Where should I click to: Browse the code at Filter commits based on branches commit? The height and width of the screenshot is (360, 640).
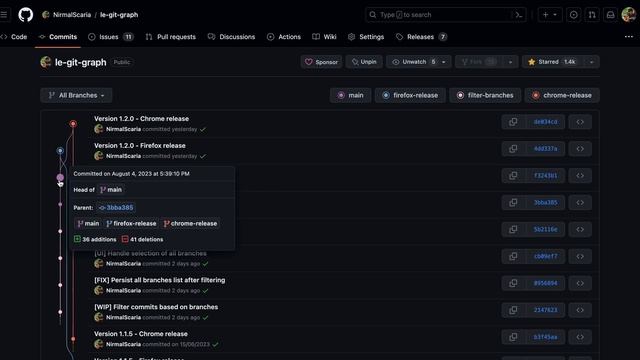(580, 310)
